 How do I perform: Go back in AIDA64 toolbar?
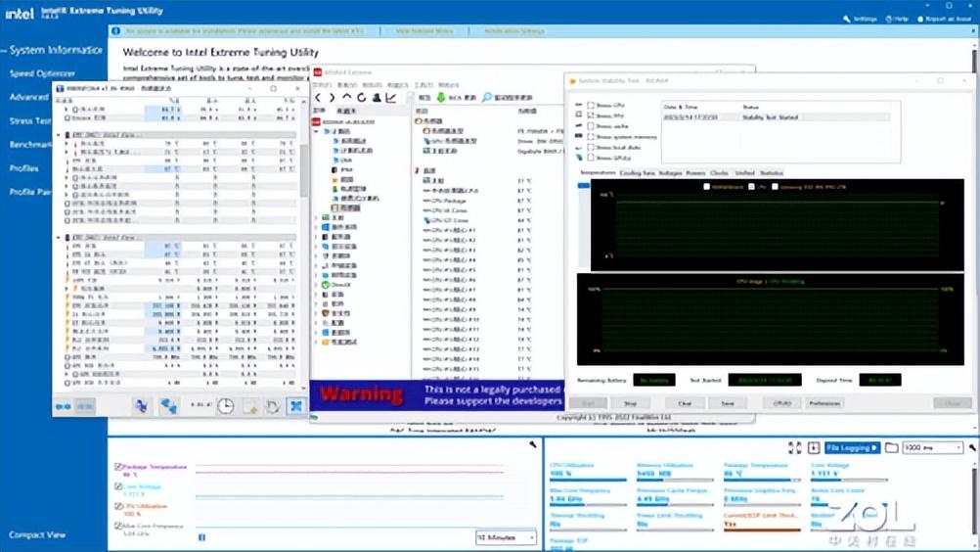(318, 98)
